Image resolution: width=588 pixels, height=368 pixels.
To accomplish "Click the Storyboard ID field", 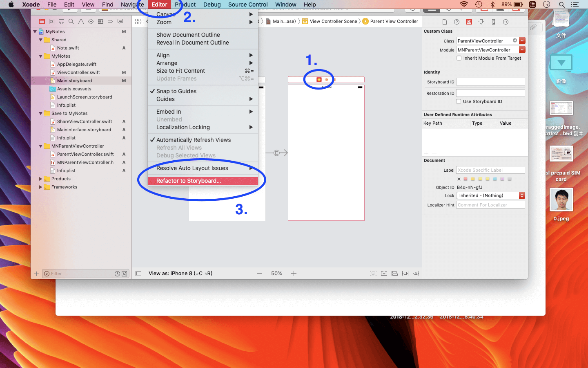I will (x=490, y=82).
